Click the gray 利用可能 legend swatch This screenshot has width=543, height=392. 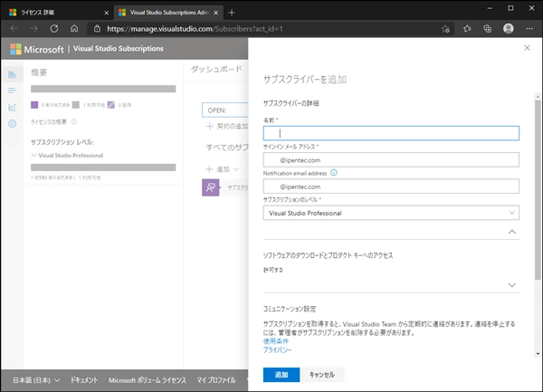(x=76, y=105)
